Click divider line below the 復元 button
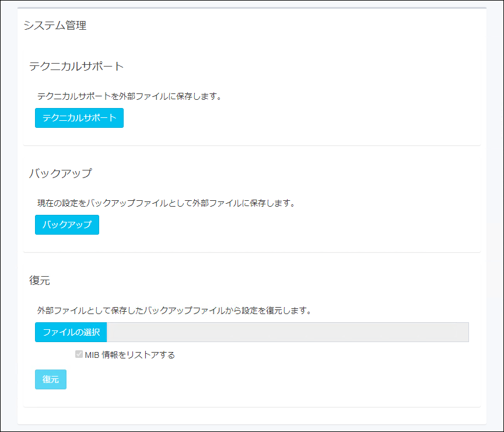Image resolution: width=504 pixels, height=432 pixels. click(x=251, y=407)
